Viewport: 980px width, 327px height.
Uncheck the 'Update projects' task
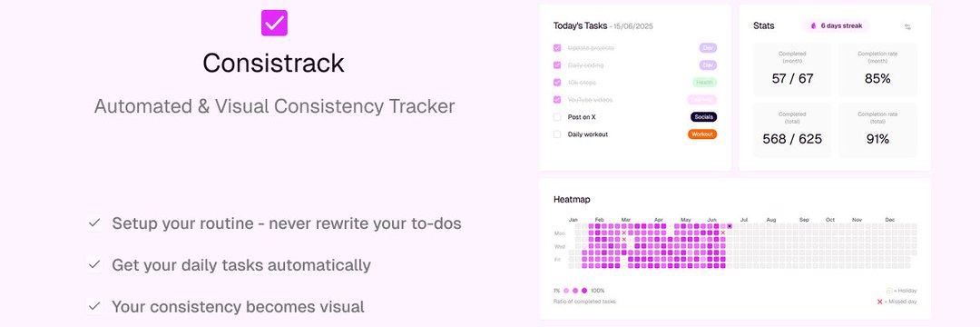coord(557,47)
